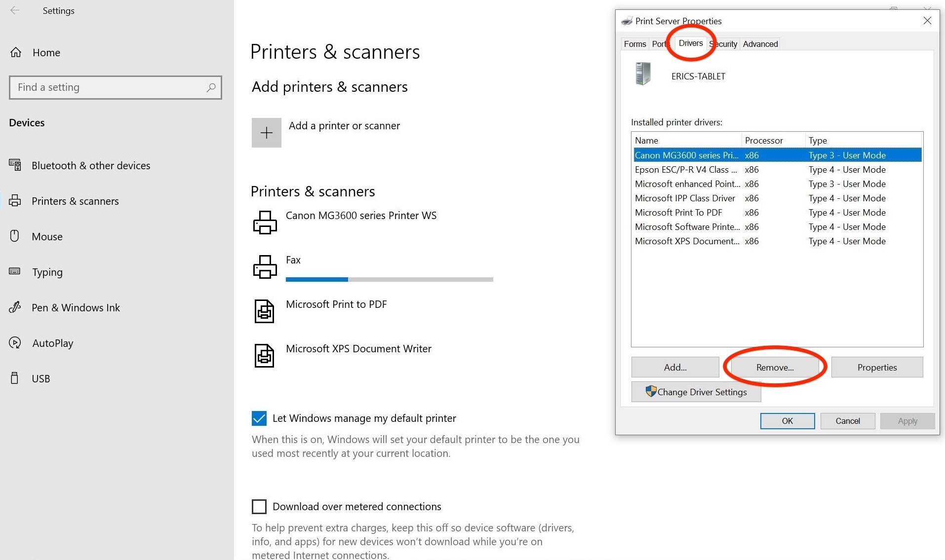The height and width of the screenshot is (560, 945).
Task: Click the Fax progress bar
Action: (x=390, y=279)
